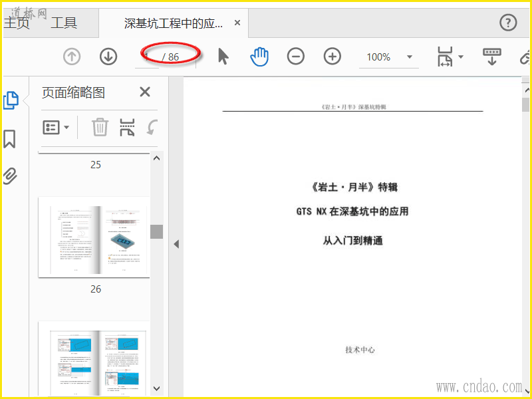Viewport: 532px width, 399px height.
Task: Click the document scrollbar up arrow
Action: click(527, 90)
